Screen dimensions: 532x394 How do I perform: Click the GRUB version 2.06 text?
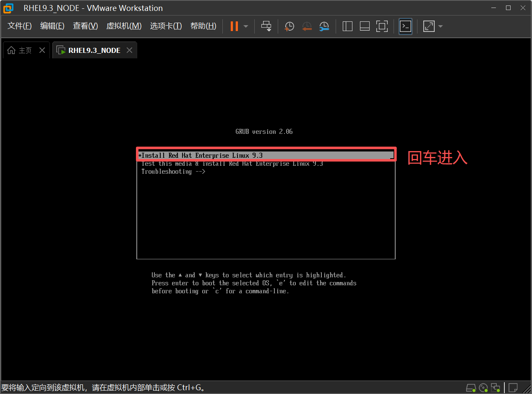pos(264,132)
